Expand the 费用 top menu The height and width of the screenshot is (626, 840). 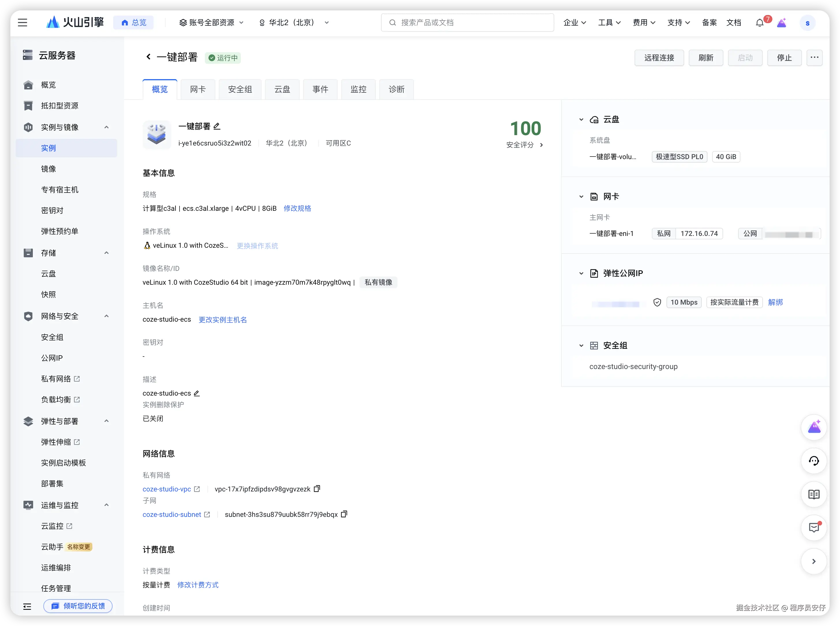[644, 23]
